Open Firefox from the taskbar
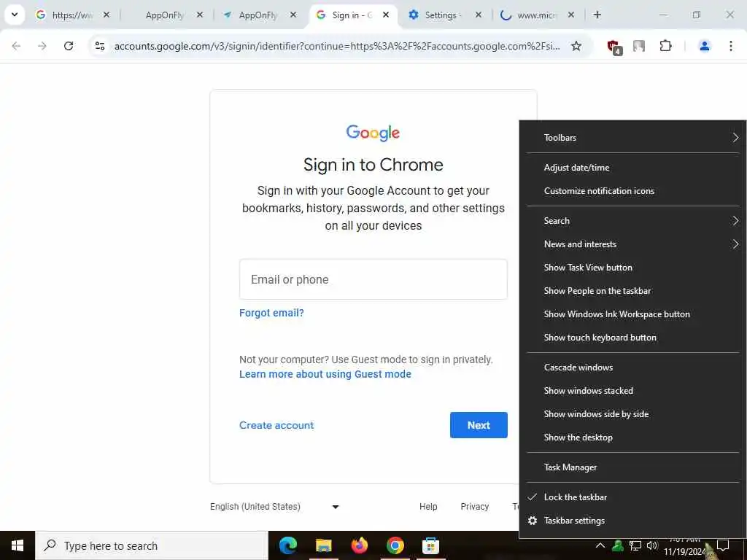The height and width of the screenshot is (560, 747). click(x=359, y=545)
